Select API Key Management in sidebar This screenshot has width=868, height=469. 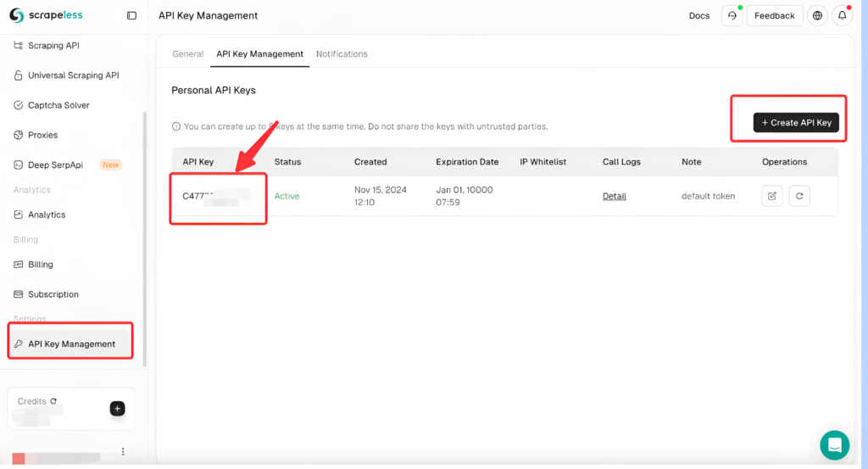point(71,343)
